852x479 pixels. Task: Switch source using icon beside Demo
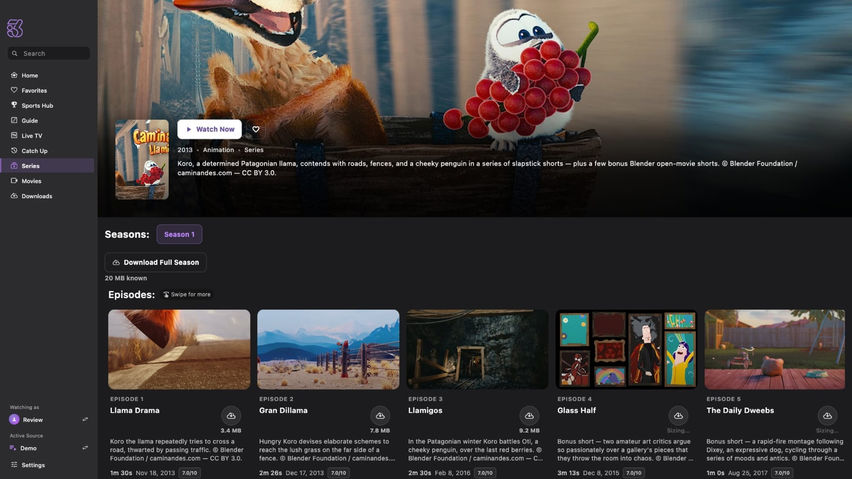click(85, 448)
